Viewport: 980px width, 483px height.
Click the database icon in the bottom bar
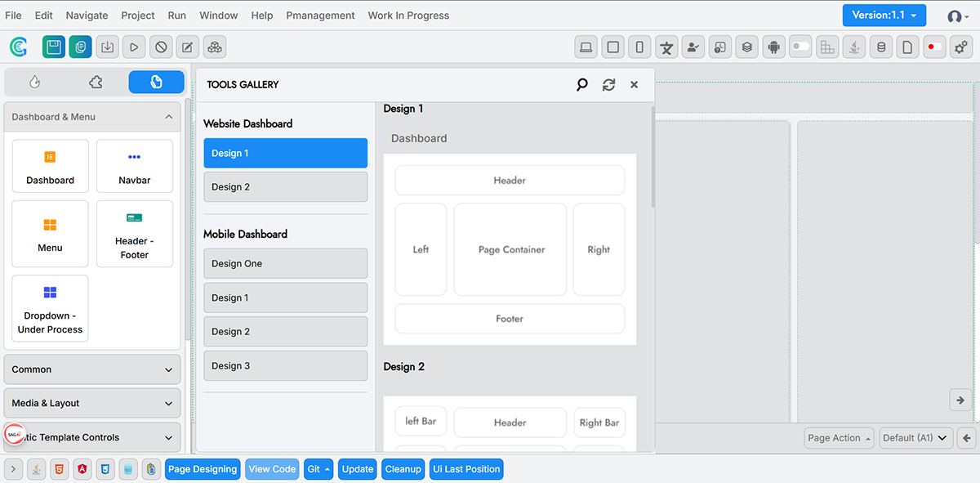128,469
